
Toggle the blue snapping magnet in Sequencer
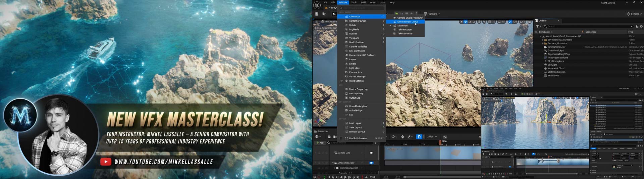pos(419,137)
